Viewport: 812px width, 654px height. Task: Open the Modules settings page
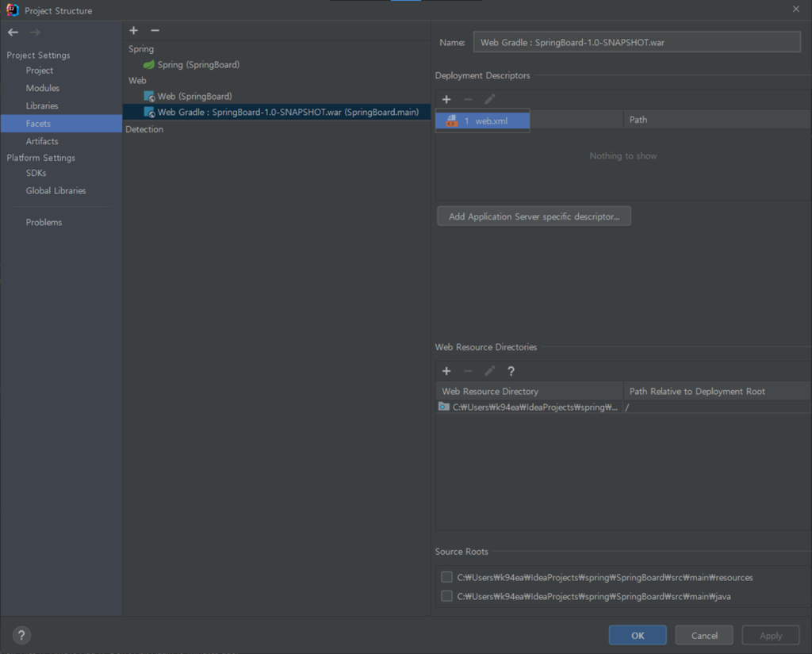click(x=42, y=88)
